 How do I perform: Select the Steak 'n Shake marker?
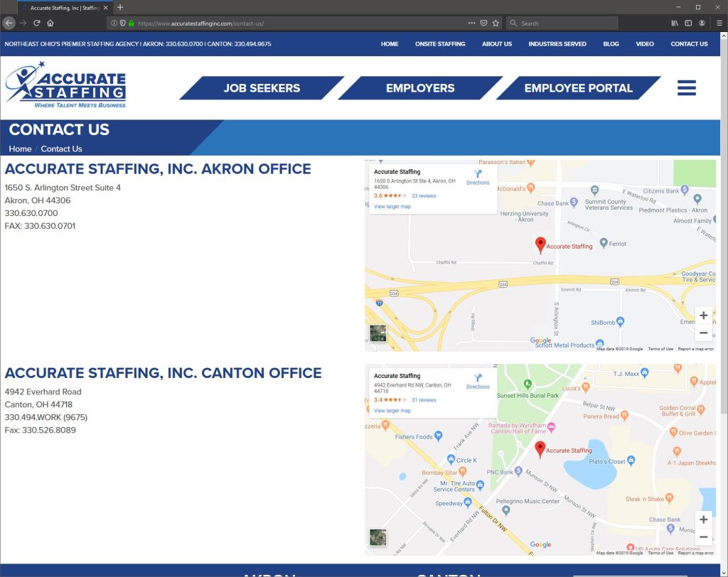(x=669, y=498)
